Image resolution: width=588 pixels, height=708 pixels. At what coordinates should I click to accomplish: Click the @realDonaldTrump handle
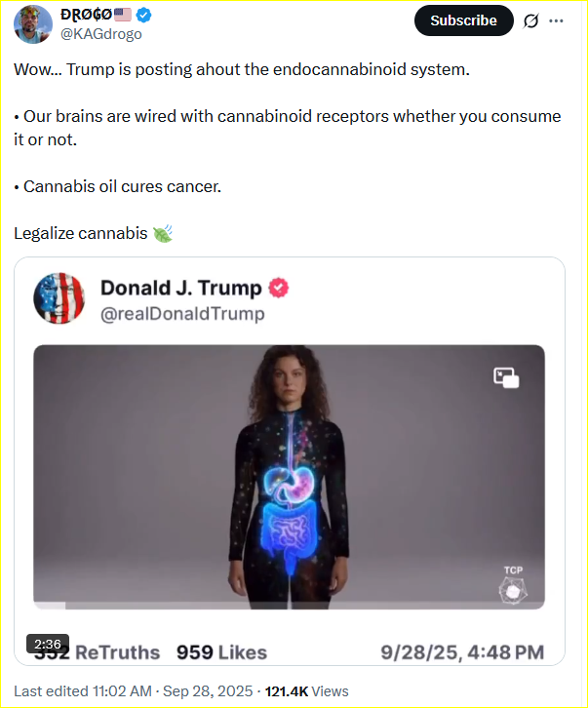click(182, 314)
